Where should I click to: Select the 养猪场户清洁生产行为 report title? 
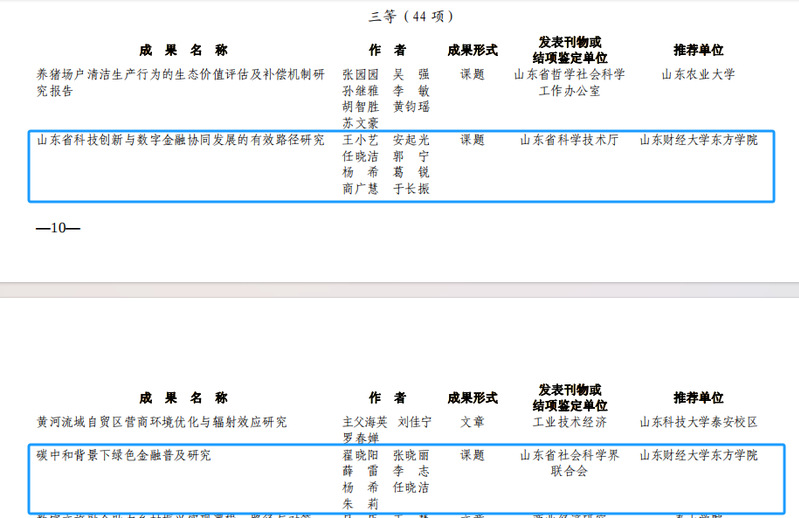coord(181,75)
